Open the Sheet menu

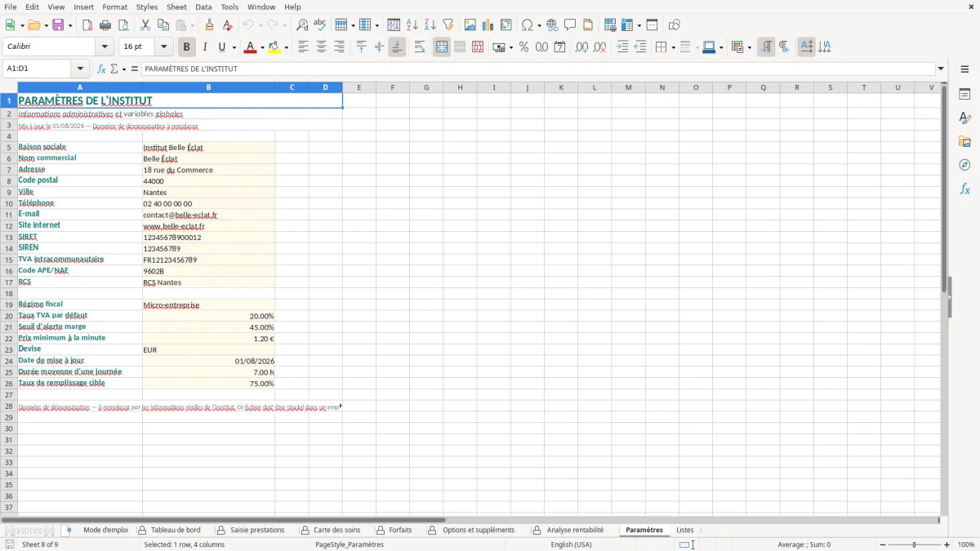(176, 7)
